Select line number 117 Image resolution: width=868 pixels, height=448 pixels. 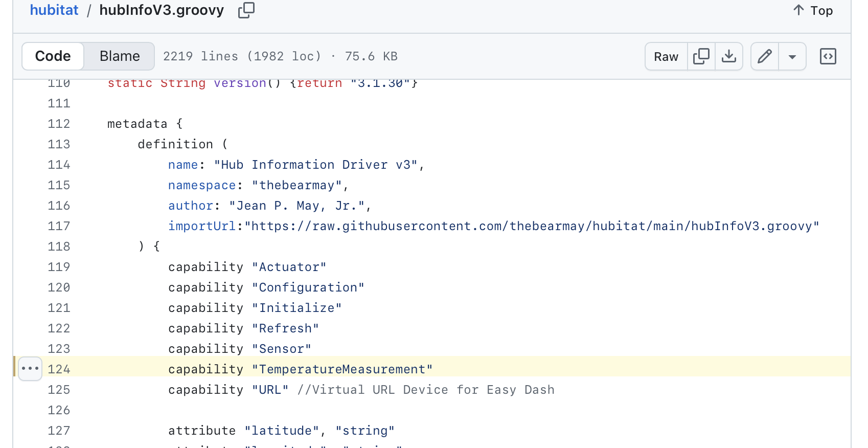point(59,226)
